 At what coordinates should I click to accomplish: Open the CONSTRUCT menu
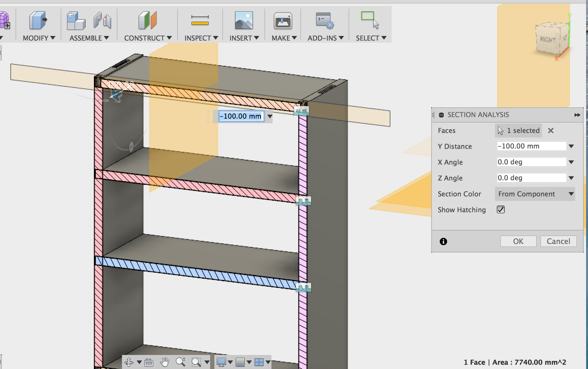pyautogui.click(x=148, y=38)
